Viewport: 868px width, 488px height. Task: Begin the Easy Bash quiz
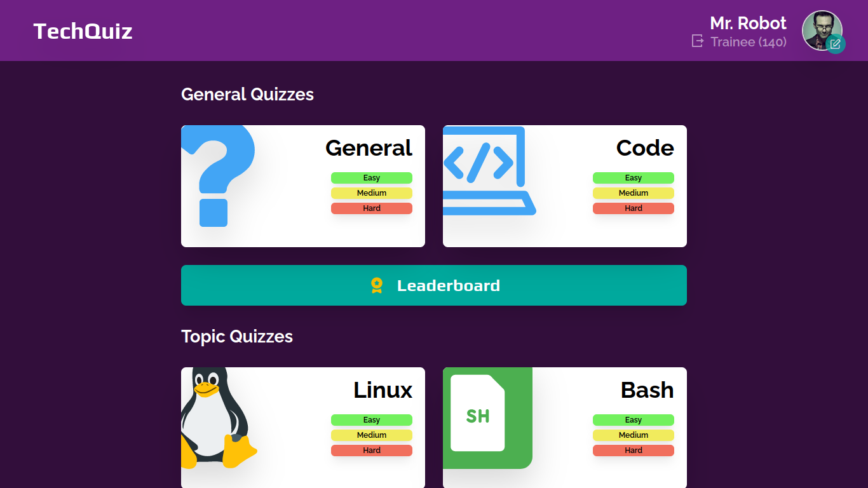pos(634,420)
